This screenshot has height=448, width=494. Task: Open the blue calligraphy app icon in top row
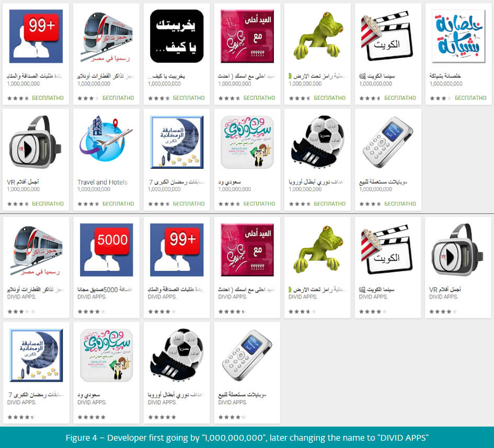(x=458, y=36)
